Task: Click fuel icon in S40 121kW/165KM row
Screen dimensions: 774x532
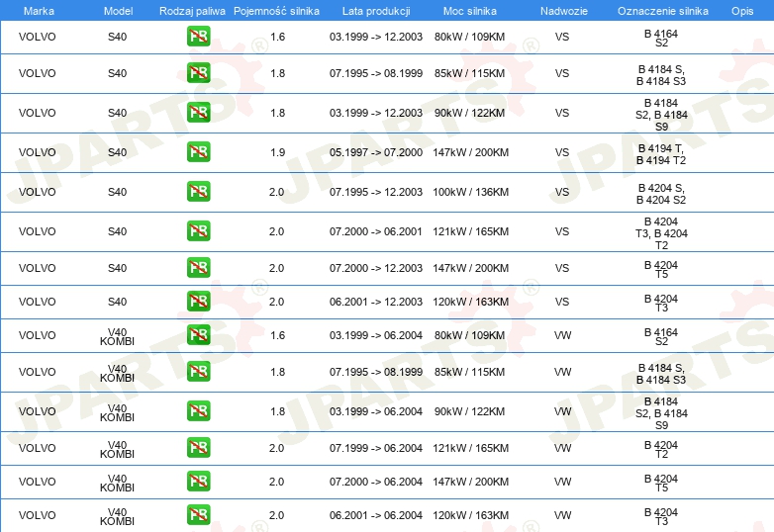Action: [x=198, y=231]
